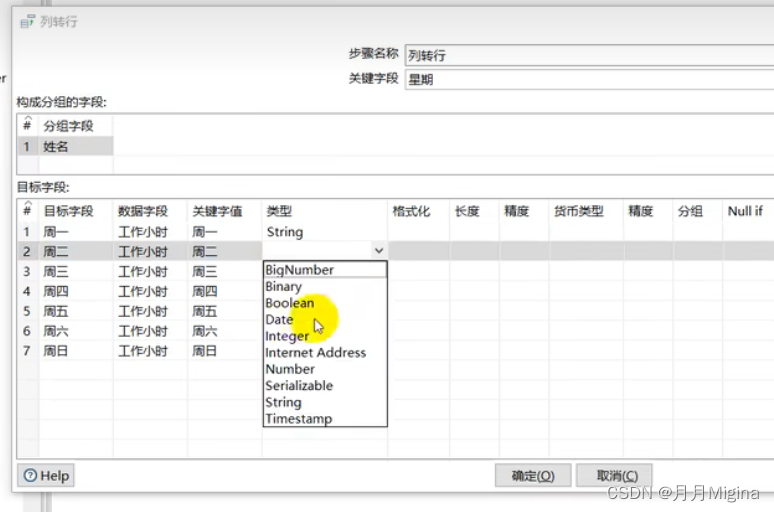Click the 步骤名称 input field
The height and width of the screenshot is (512, 774).
point(589,55)
